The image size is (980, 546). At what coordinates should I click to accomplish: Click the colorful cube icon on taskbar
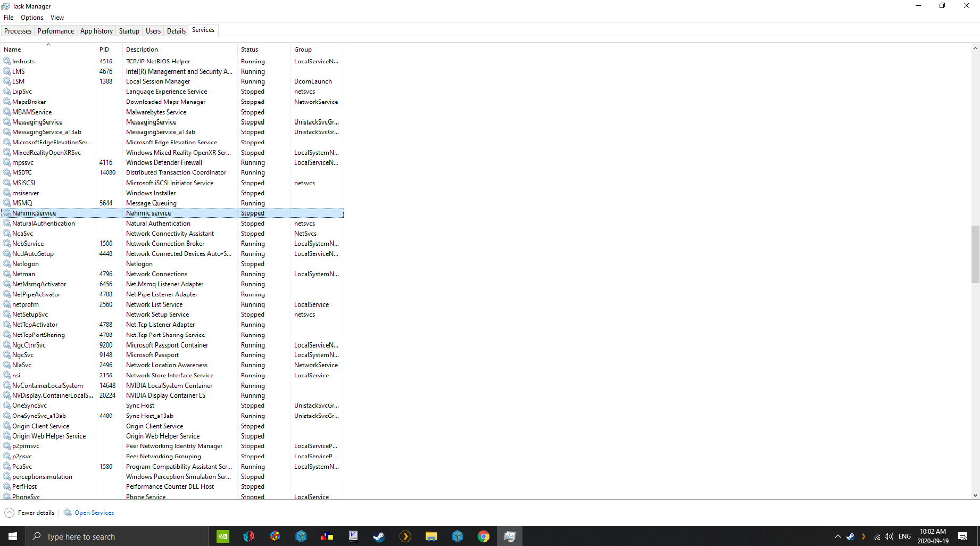pos(275,536)
